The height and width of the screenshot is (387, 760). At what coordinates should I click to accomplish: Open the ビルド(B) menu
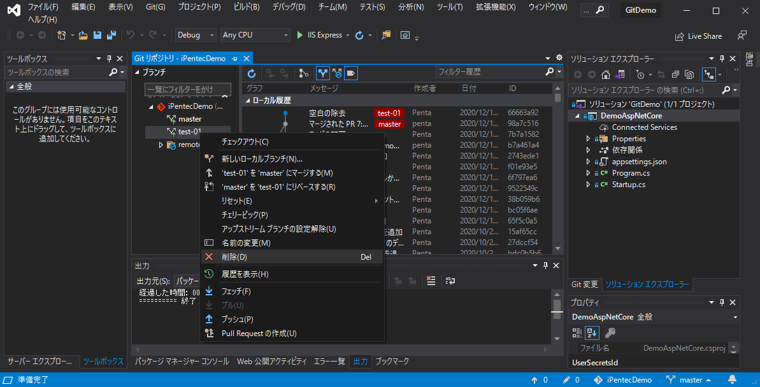click(x=246, y=7)
